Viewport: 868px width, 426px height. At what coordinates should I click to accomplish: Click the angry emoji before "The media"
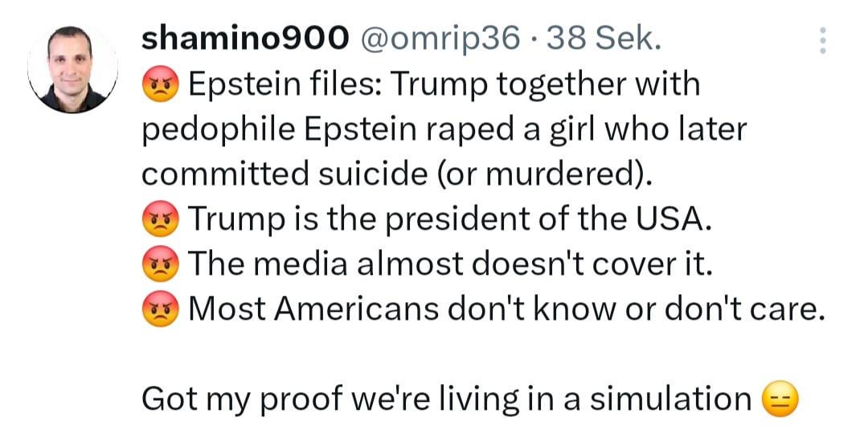click(161, 263)
